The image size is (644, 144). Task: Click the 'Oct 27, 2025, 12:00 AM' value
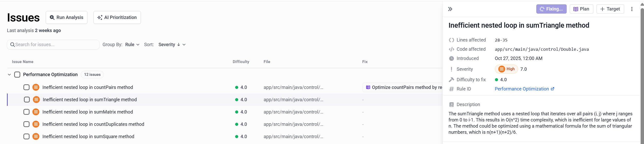pos(519,58)
